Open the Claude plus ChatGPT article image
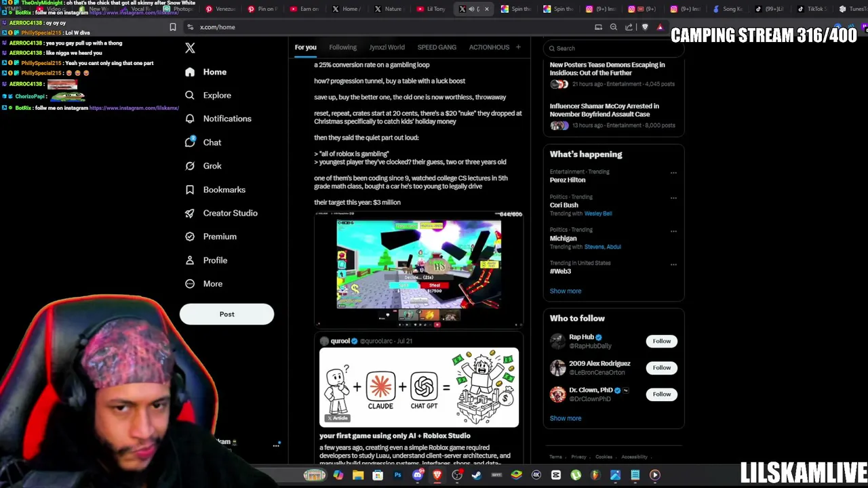The width and height of the screenshot is (868, 488). tap(419, 388)
